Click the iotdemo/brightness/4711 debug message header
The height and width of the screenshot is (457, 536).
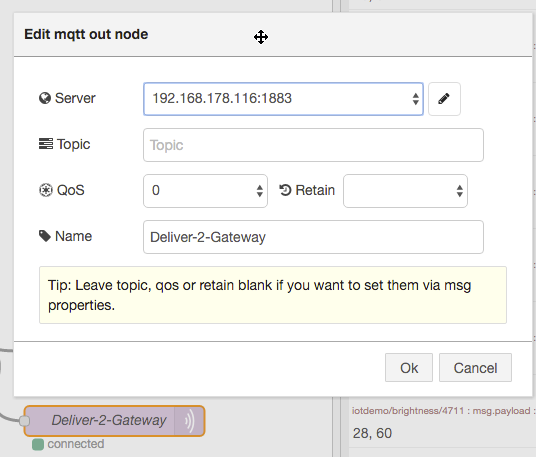444,411
